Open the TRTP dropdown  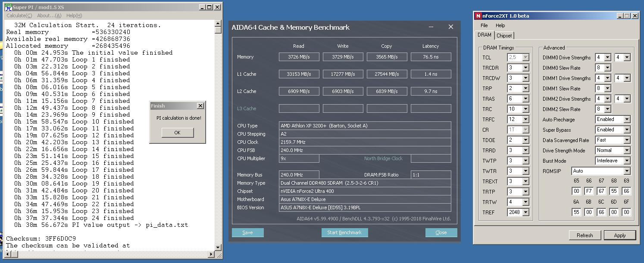[525, 192]
